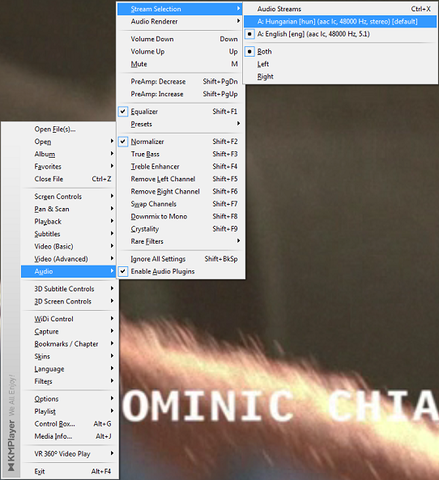This screenshot has height=480, width=439.
Task: Open the Screen Controls submenu
Action: 68,196
